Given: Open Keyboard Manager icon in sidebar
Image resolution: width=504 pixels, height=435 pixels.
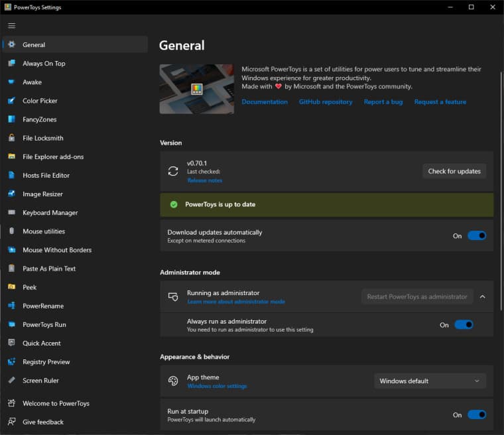Looking at the screenshot, I should pos(11,213).
